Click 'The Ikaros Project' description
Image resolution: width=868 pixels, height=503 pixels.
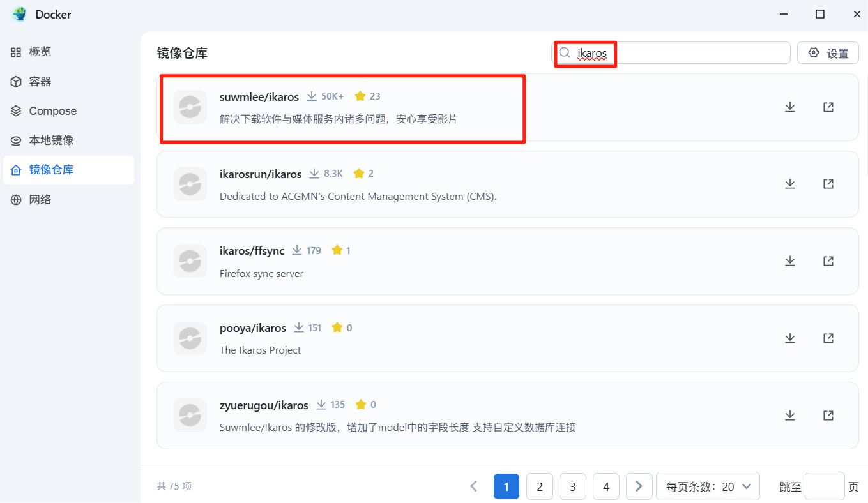[261, 350]
